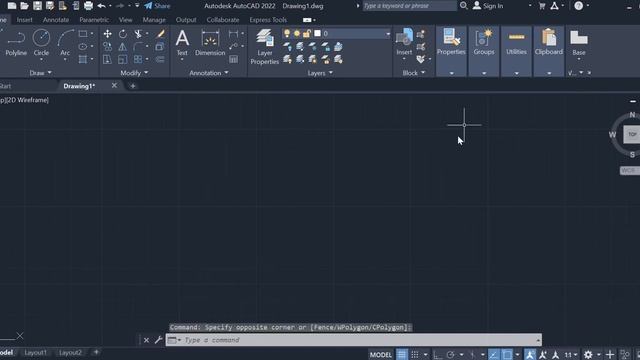
Task: Toggle polar tracking in status bar
Action: pyautogui.click(x=451, y=355)
